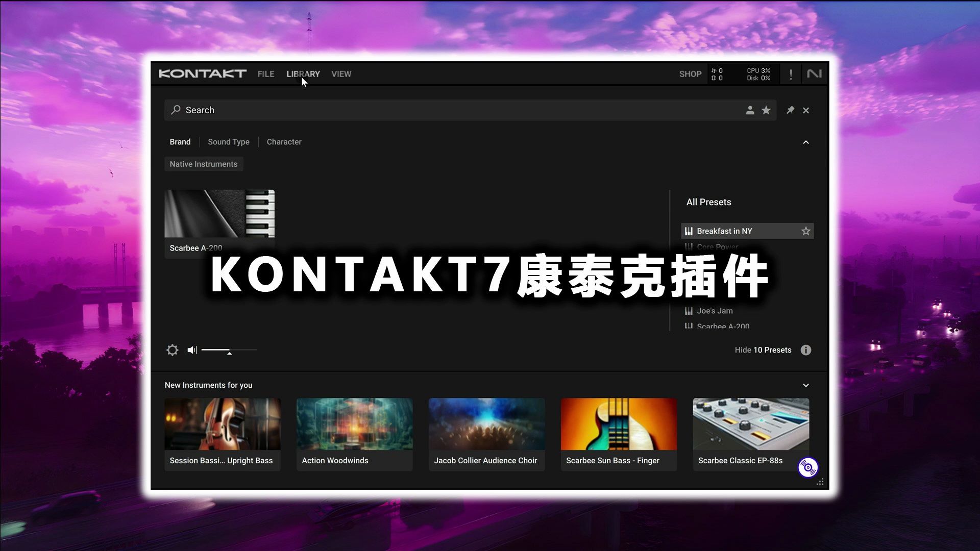Click the New Instruments for you label
The width and height of the screenshot is (980, 551).
pos(208,385)
